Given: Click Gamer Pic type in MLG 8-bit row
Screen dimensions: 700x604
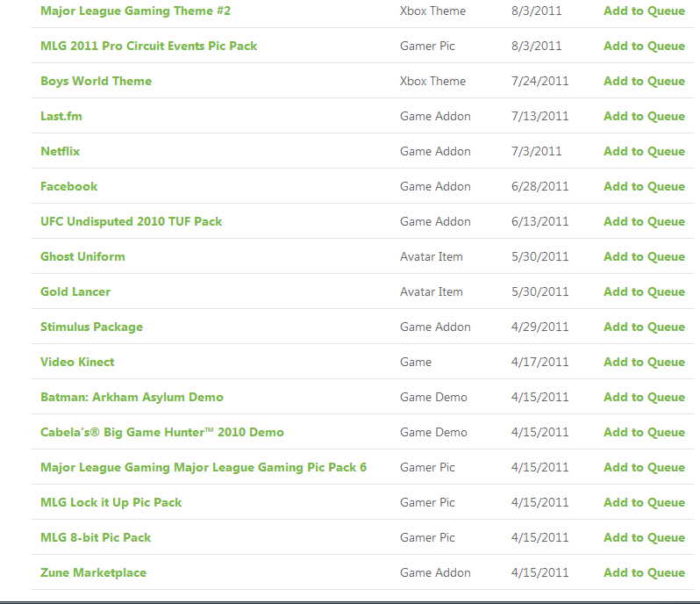Looking at the screenshot, I should (x=427, y=537).
